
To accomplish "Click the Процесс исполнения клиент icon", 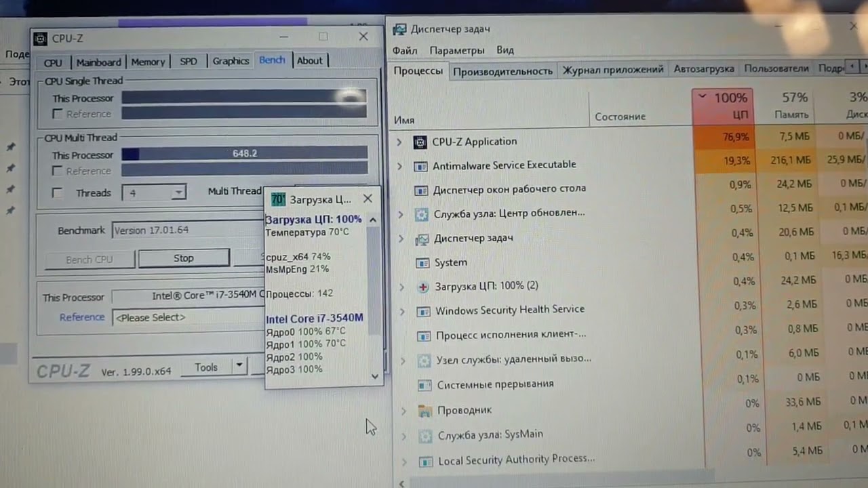I will click(424, 335).
